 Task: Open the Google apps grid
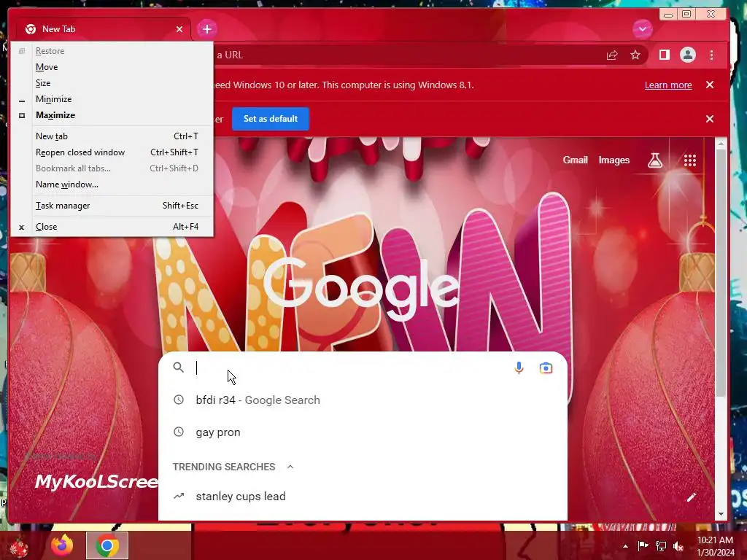tap(690, 160)
